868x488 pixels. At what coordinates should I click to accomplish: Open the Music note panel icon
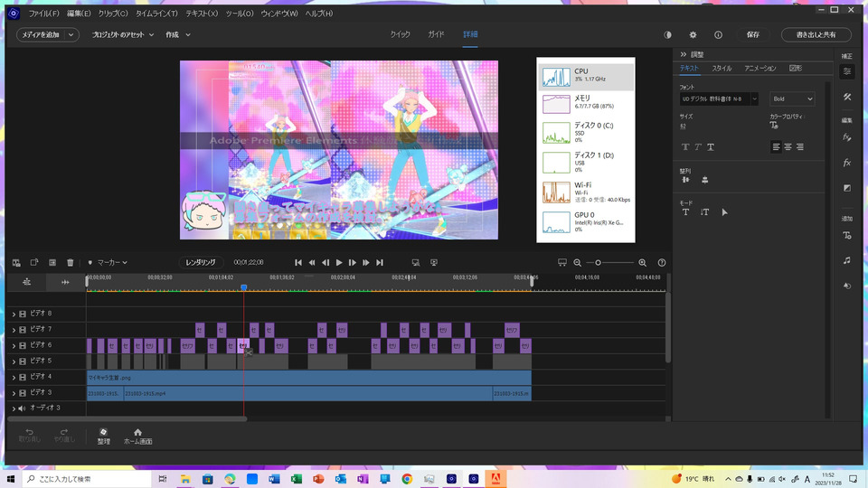point(847,260)
